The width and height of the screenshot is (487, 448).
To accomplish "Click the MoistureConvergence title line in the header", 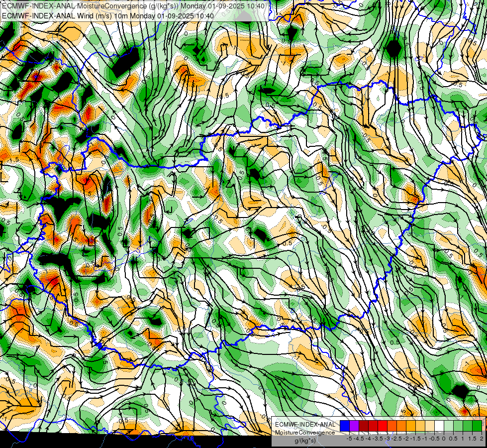I will [x=134, y=6].
